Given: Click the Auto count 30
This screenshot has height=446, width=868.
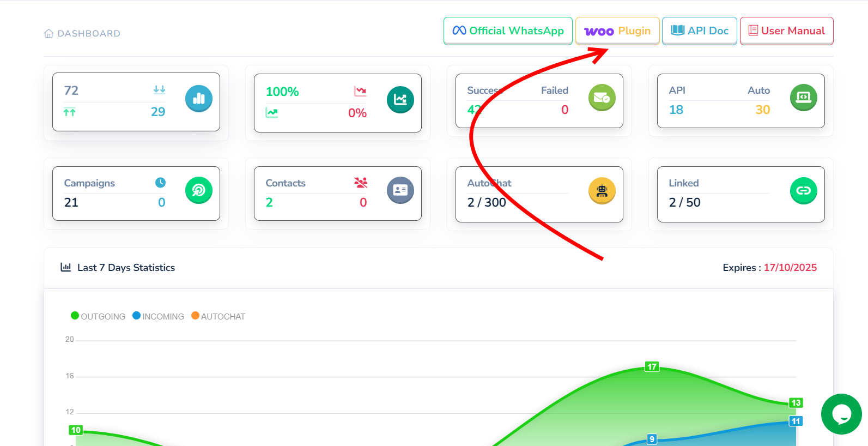Looking at the screenshot, I should (763, 110).
